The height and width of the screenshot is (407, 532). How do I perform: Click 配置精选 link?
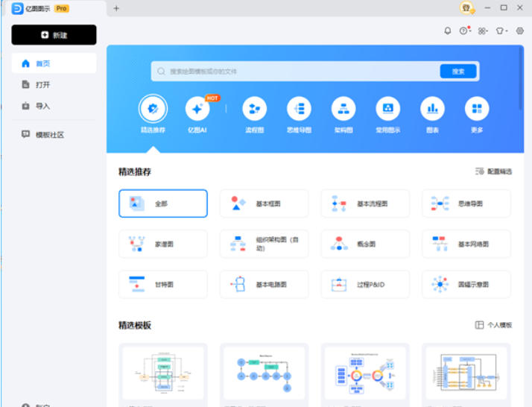tap(493, 171)
